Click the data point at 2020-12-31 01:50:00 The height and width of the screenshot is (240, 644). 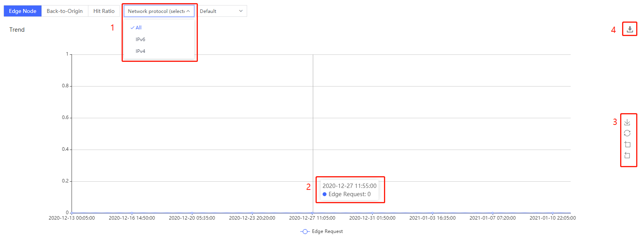pos(372,213)
